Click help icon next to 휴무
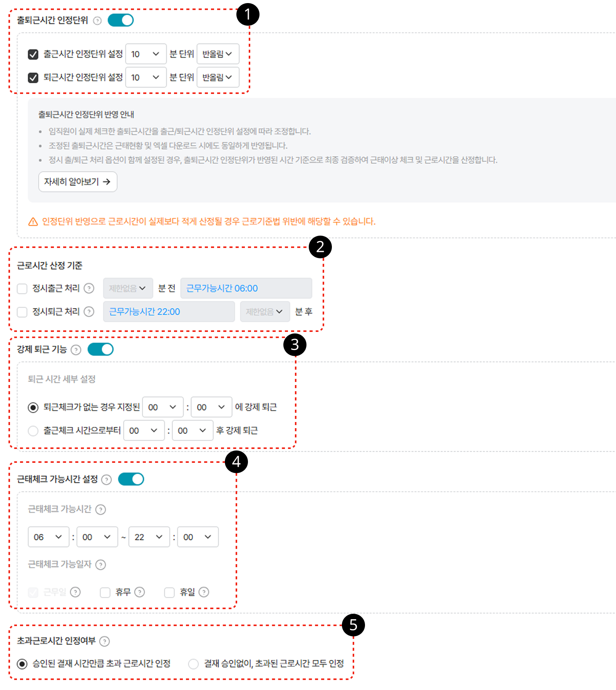This screenshot has height=690, width=616. (x=139, y=592)
